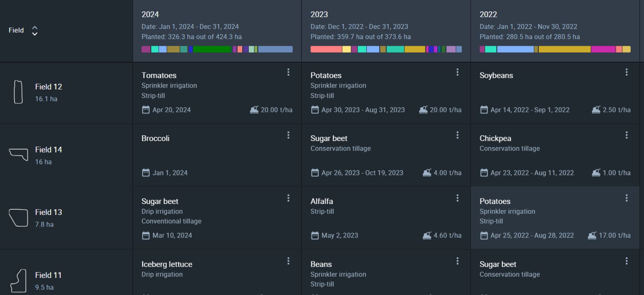The width and height of the screenshot is (644, 295).
Task: Click calendar icon beside Apr 20, 2024
Action: click(146, 110)
